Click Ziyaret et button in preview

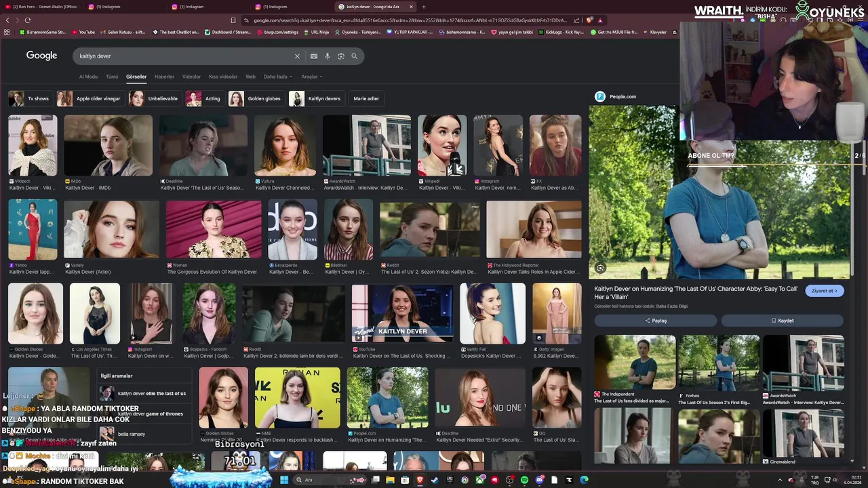pyautogui.click(x=825, y=291)
